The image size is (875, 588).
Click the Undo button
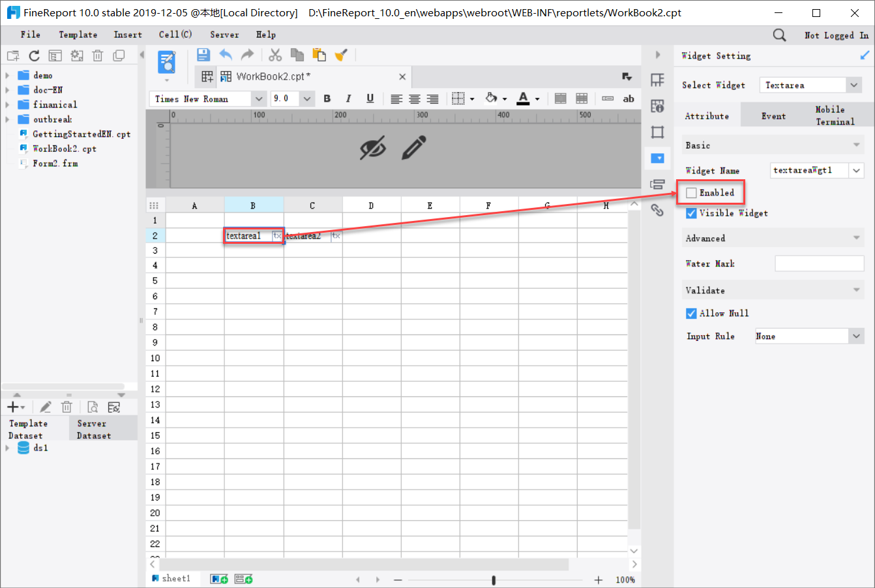[x=226, y=55]
